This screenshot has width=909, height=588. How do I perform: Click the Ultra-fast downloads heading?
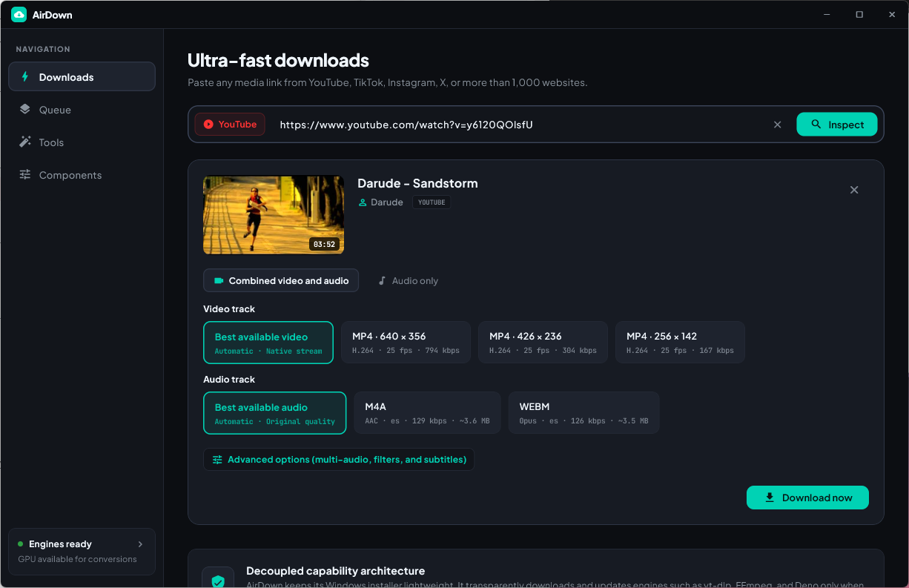point(278,60)
